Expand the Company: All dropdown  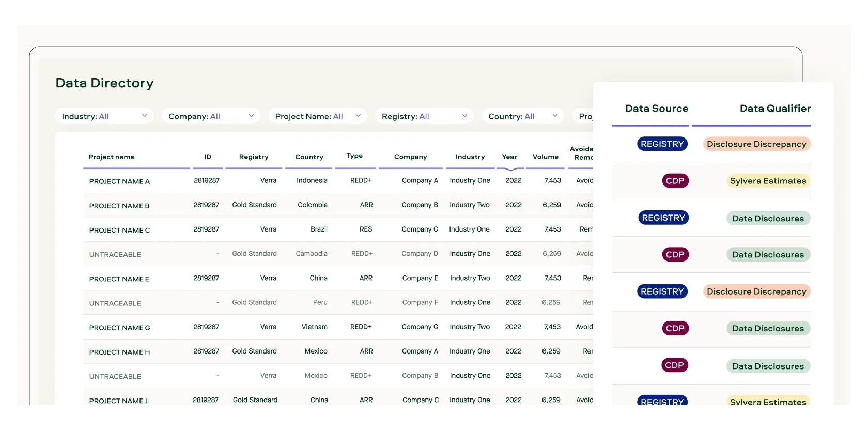coord(211,116)
